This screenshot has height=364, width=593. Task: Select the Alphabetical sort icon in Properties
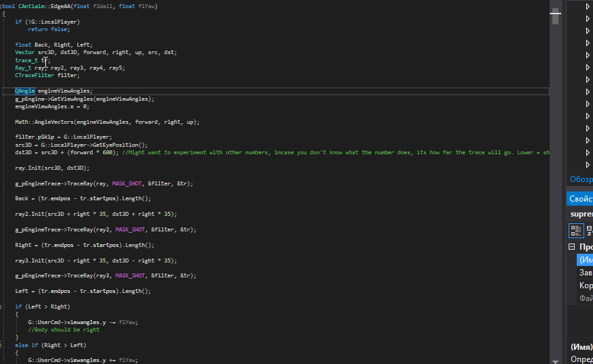[x=589, y=231]
